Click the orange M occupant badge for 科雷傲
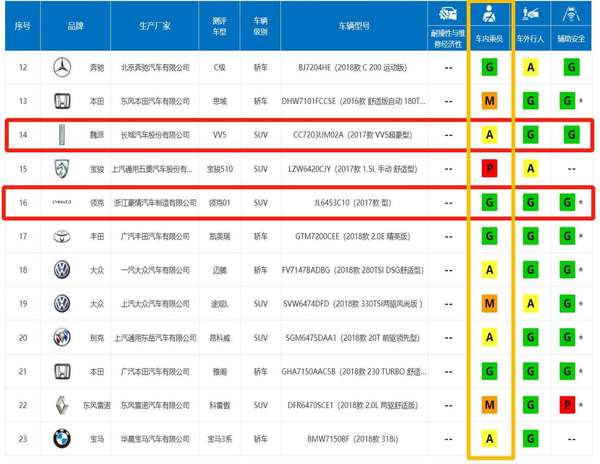The height and width of the screenshot is (464, 600). (489, 405)
